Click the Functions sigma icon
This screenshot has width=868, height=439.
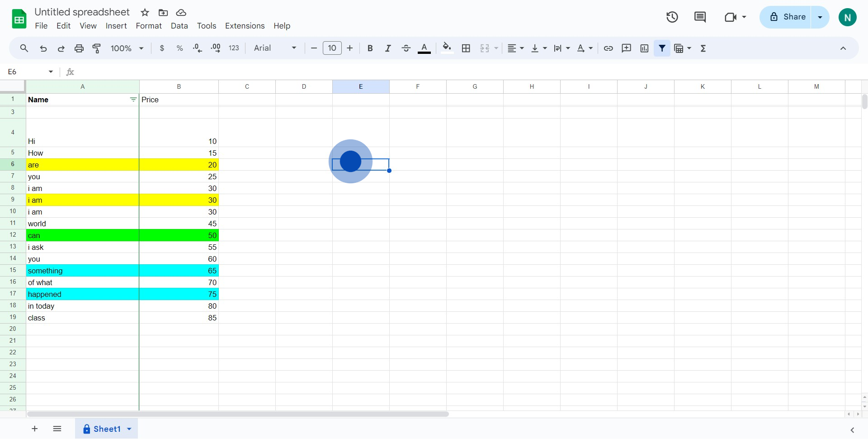coord(703,48)
